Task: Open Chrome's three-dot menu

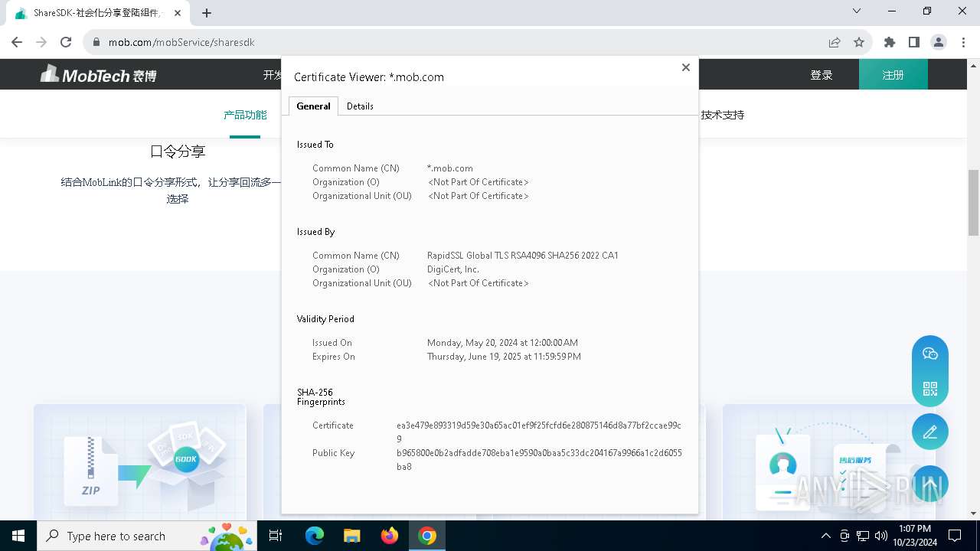Action: (963, 42)
